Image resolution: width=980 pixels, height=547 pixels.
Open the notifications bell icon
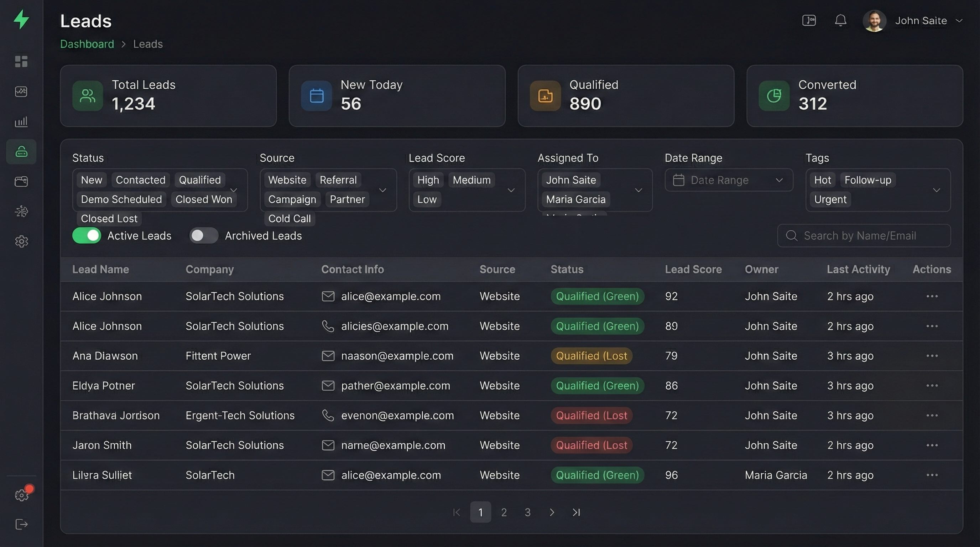[840, 21]
